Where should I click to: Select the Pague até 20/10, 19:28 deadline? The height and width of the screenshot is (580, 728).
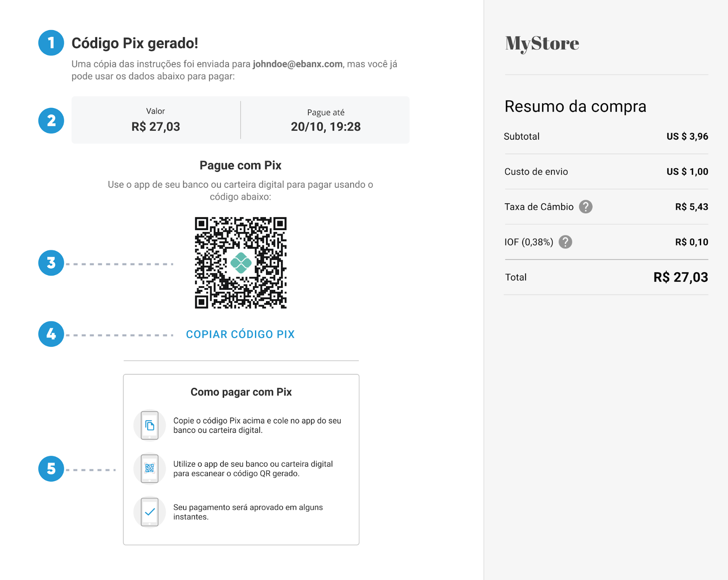tap(325, 126)
